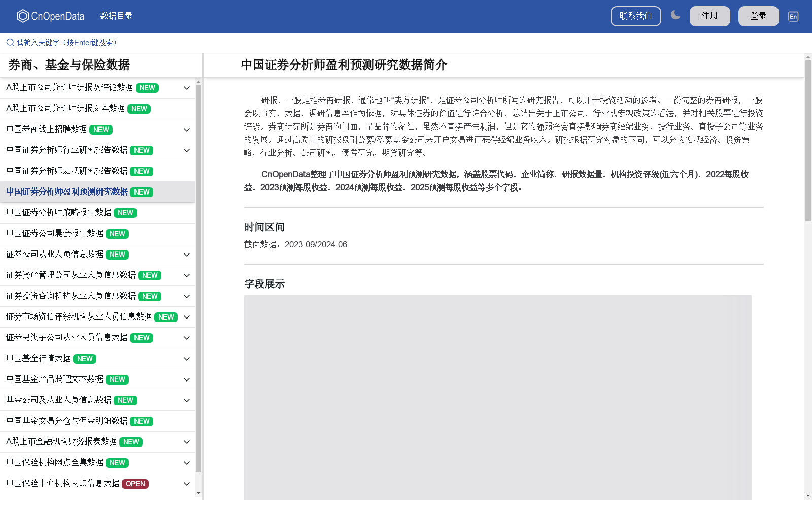812x508 pixels.
Task: Click main page scrollbar down arrow
Action: pos(808,496)
